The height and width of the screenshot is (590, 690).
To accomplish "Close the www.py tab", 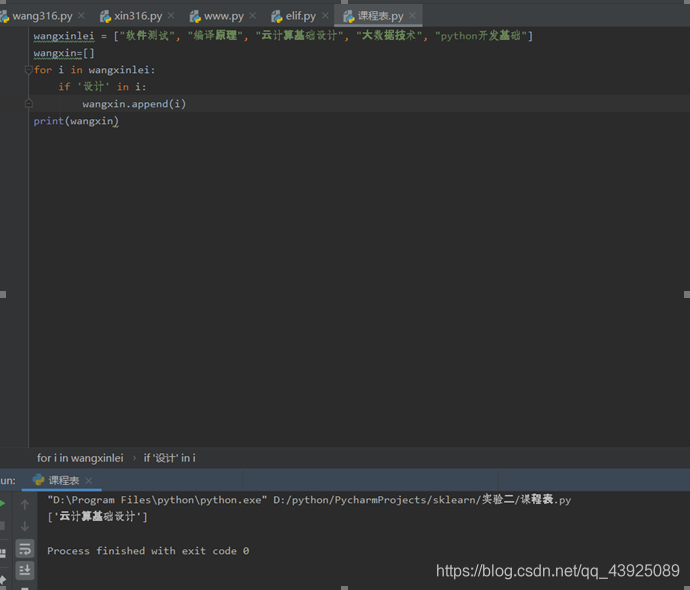I will coord(253,16).
